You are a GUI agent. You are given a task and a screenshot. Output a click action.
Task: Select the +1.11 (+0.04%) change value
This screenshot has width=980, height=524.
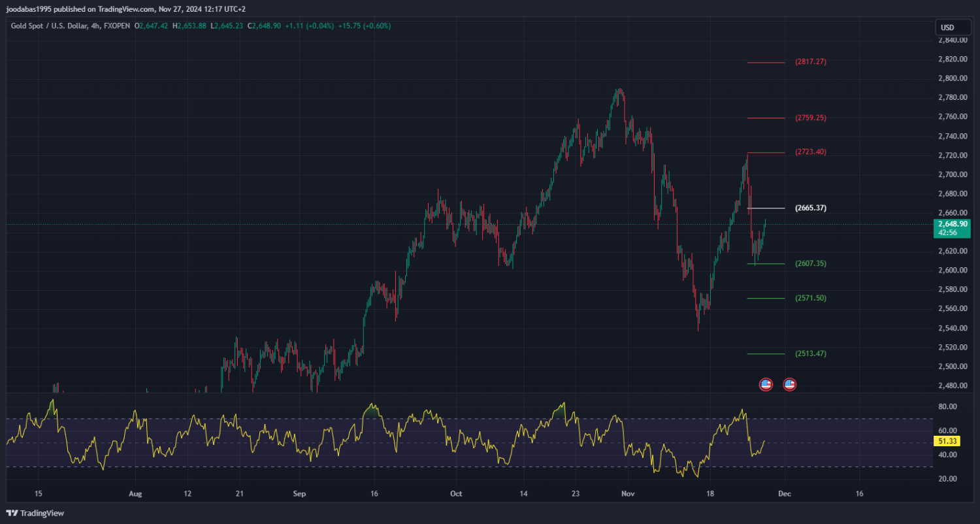tap(310, 26)
